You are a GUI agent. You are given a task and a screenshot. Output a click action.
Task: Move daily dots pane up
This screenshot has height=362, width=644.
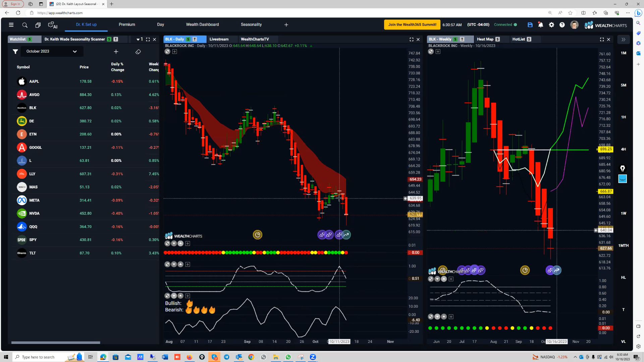pyautogui.click(x=180, y=244)
